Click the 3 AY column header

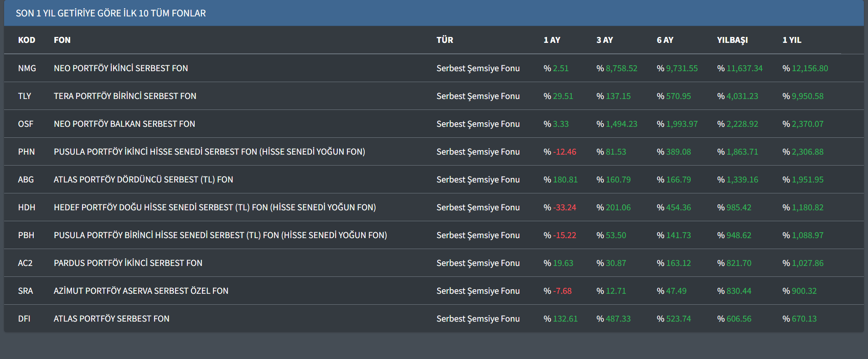(x=604, y=40)
